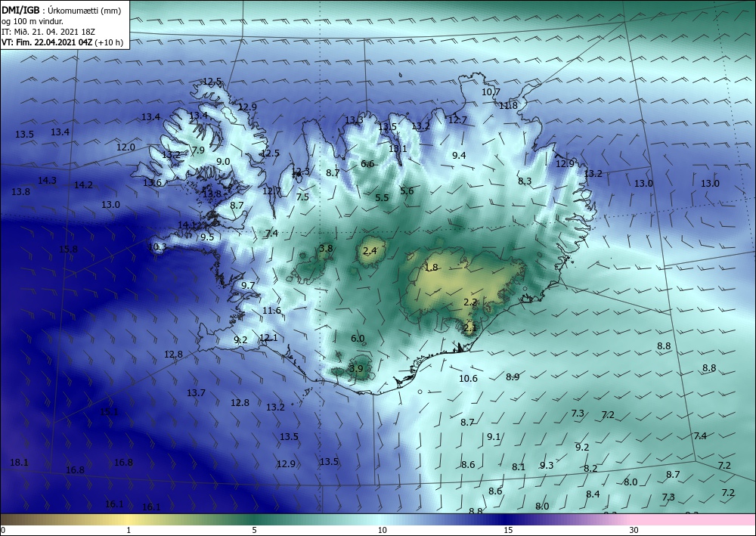Select the 14.3 value label
Image resolution: width=756 pixels, height=536 pixels.
point(47,181)
